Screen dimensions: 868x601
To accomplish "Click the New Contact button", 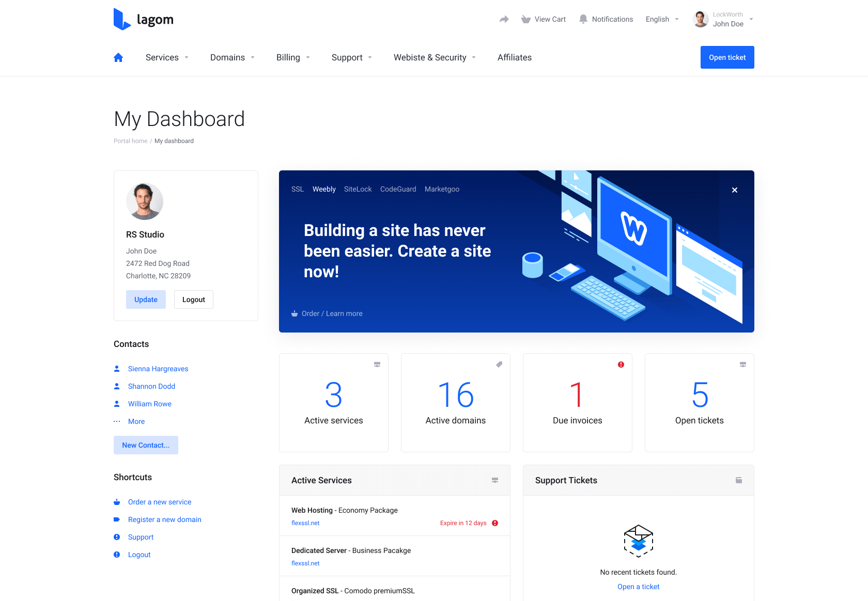I will pyautogui.click(x=146, y=445).
